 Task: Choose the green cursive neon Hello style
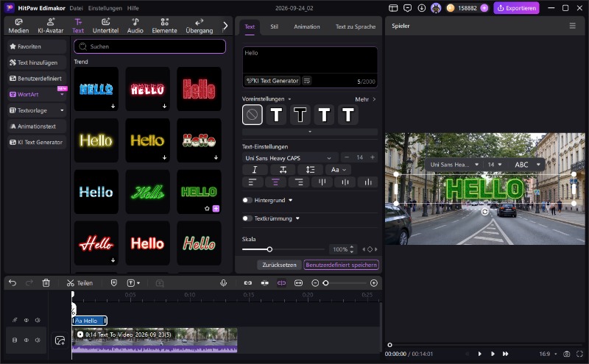pos(148,192)
